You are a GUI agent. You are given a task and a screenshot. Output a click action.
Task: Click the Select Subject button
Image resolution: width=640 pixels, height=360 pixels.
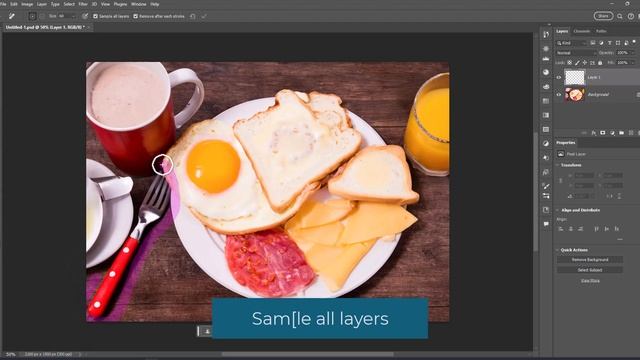[590, 270]
